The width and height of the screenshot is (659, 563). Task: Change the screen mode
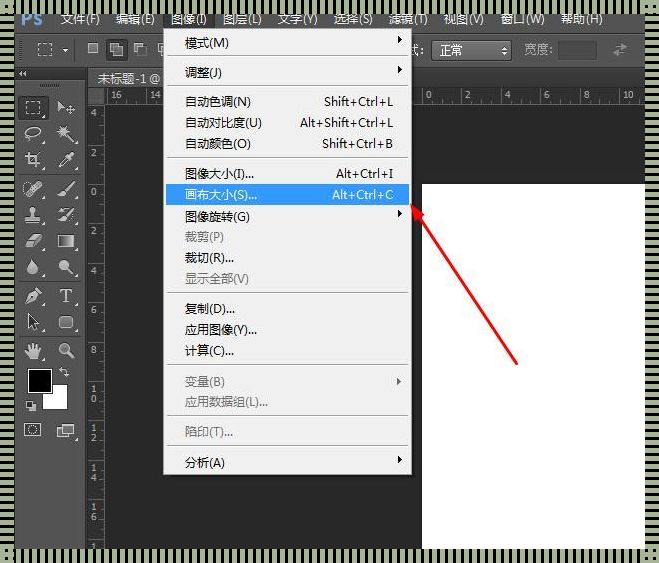point(66,430)
